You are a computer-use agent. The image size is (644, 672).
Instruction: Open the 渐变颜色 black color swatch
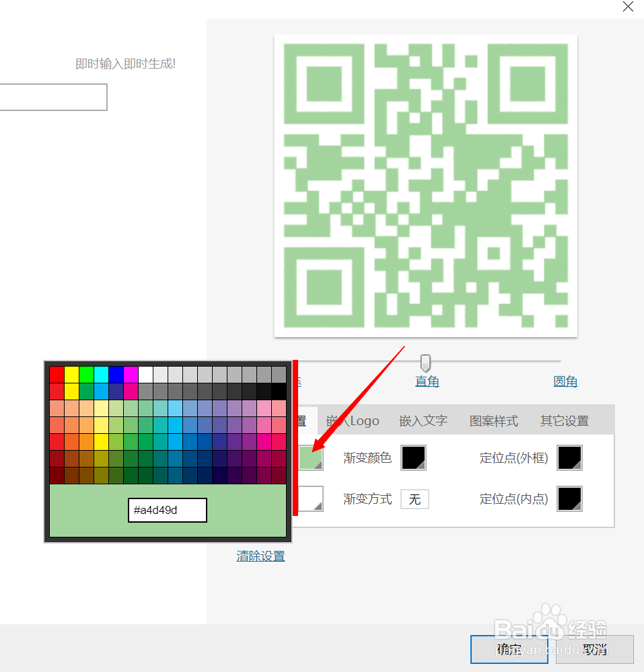[413, 457]
